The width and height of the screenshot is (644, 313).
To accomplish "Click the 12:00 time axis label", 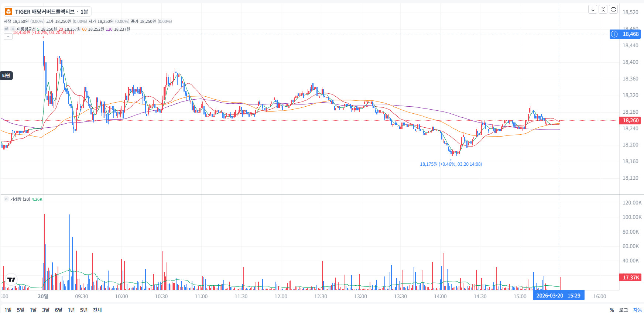I will click(x=281, y=296).
